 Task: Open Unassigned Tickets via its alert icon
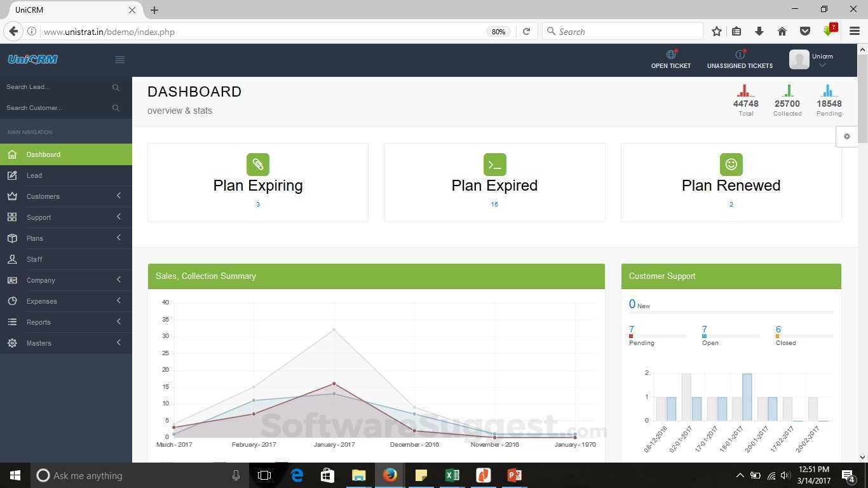tap(740, 55)
